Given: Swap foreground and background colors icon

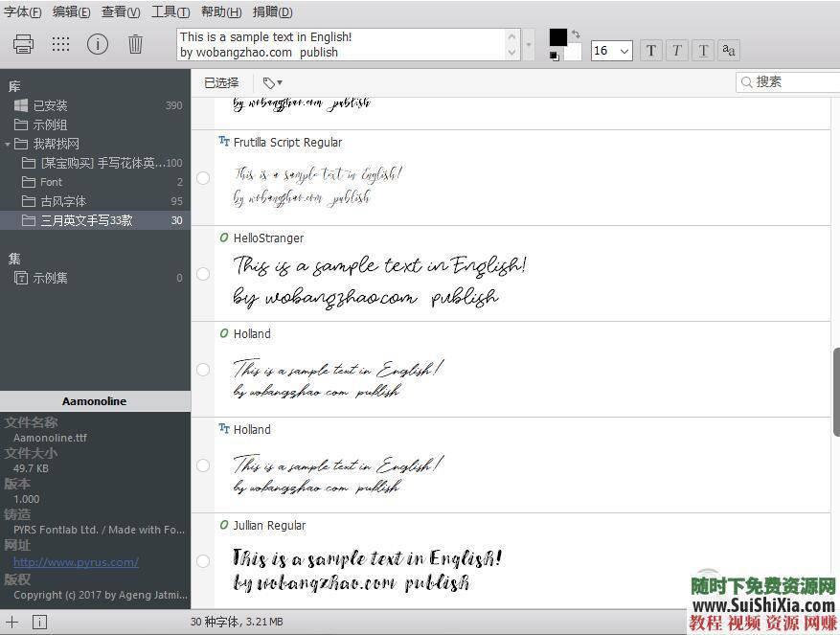Looking at the screenshot, I should (x=576, y=34).
